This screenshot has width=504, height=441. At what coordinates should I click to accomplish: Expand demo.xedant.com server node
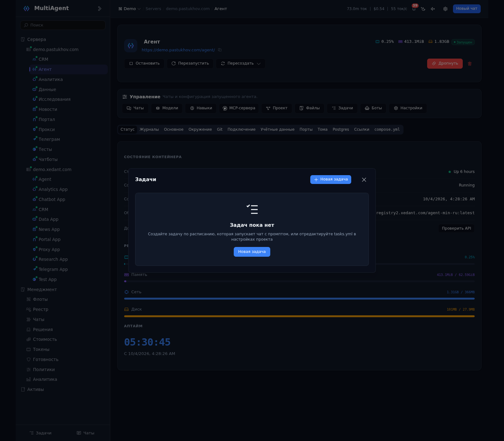pyautogui.click(x=52, y=169)
